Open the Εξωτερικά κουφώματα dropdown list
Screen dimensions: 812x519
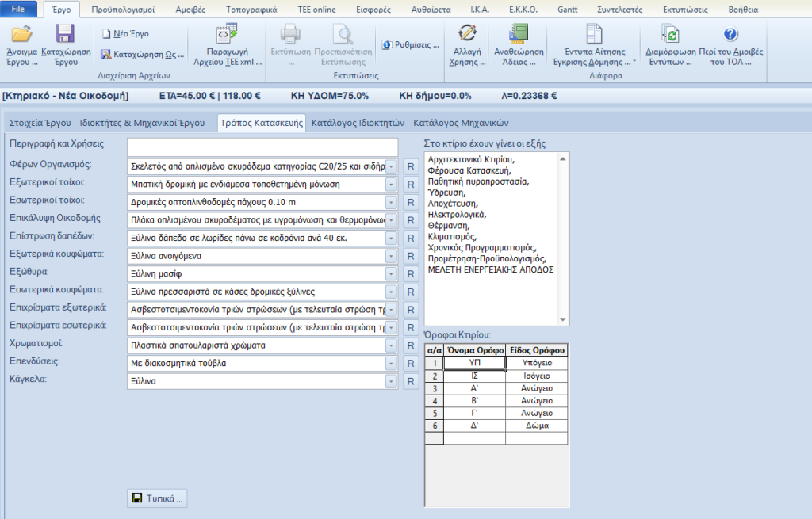(x=390, y=255)
